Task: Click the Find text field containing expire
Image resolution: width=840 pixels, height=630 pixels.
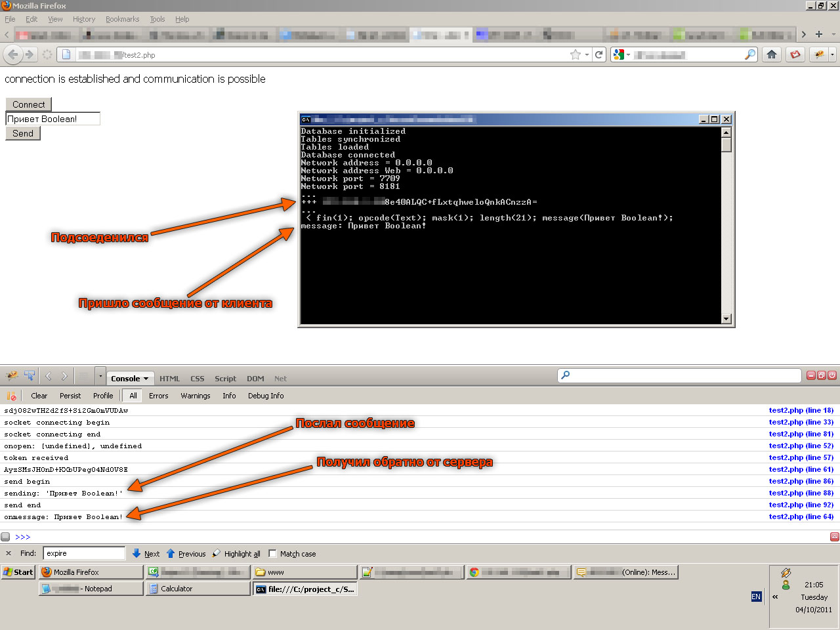Action: [x=84, y=553]
